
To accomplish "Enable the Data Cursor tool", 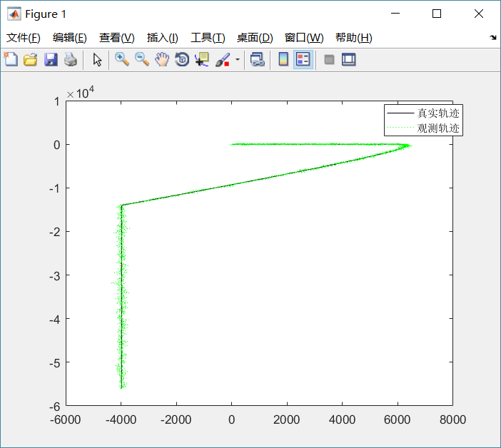I will [202, 60].
